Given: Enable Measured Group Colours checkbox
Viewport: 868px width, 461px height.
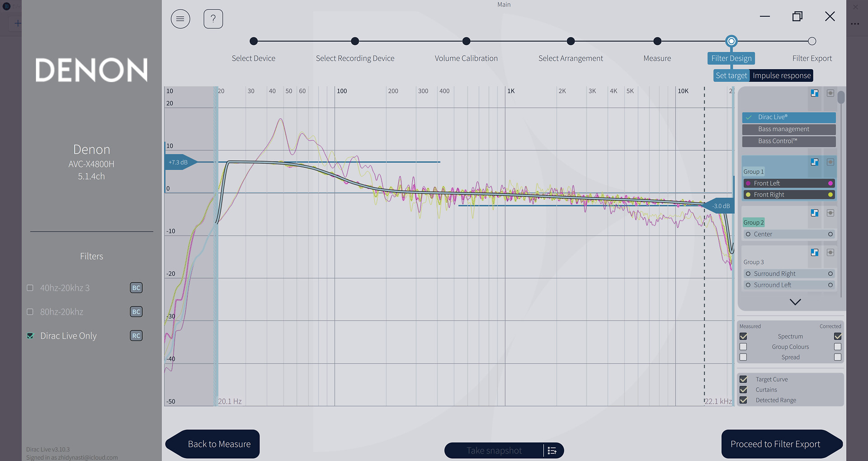Looking at the screenshot, I should (x=743, y=347).
